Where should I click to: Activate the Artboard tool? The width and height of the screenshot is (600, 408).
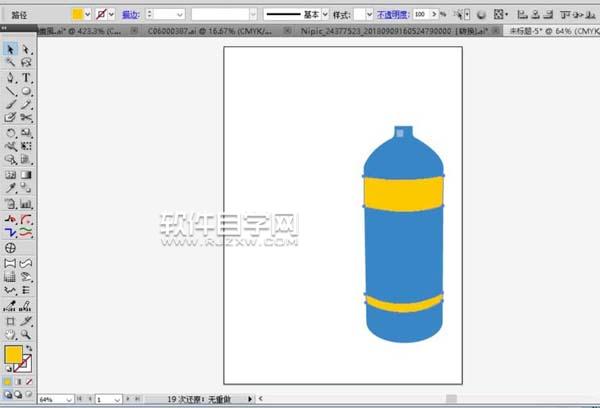click(10, 321)
